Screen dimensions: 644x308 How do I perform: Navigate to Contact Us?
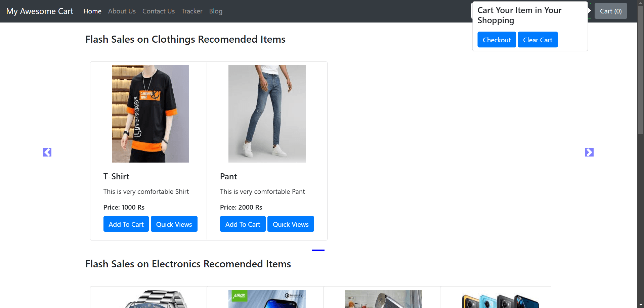point(159,11)
